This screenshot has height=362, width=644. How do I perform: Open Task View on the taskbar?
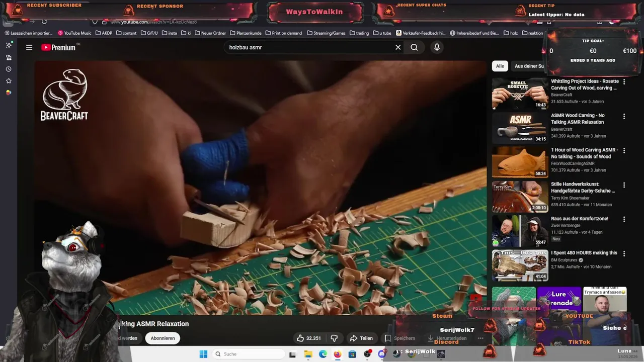pos(292,354)
